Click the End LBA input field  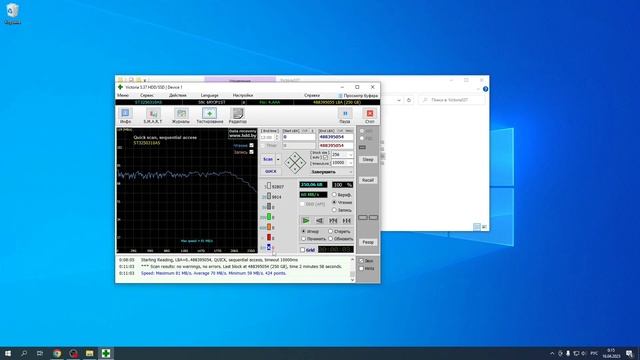pos(336,137)
